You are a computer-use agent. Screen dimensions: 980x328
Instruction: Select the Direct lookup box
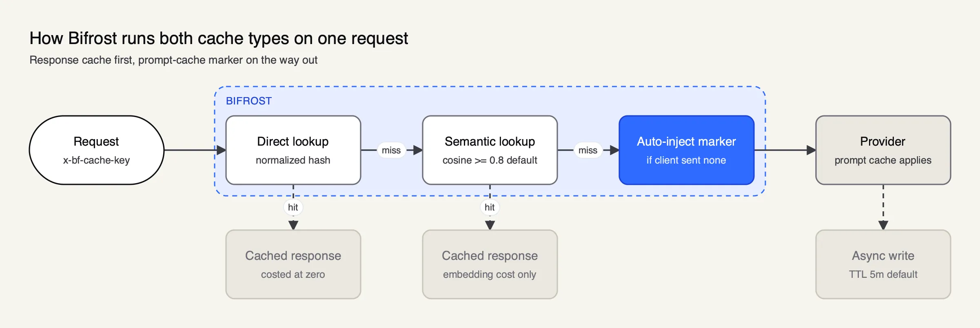tap(293, 150)
